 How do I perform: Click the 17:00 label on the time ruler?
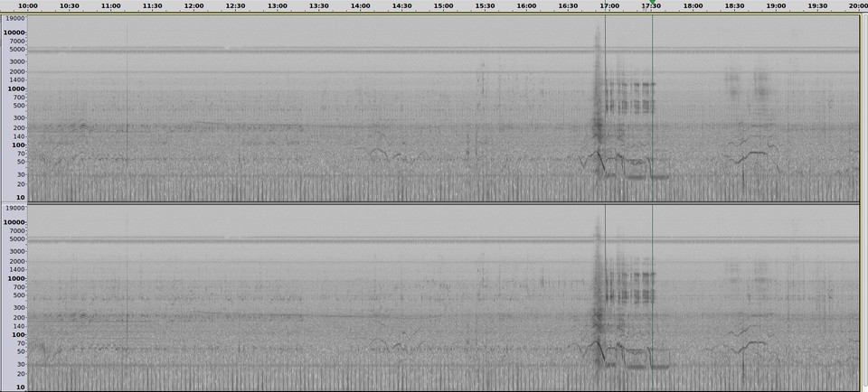[609, 5]
